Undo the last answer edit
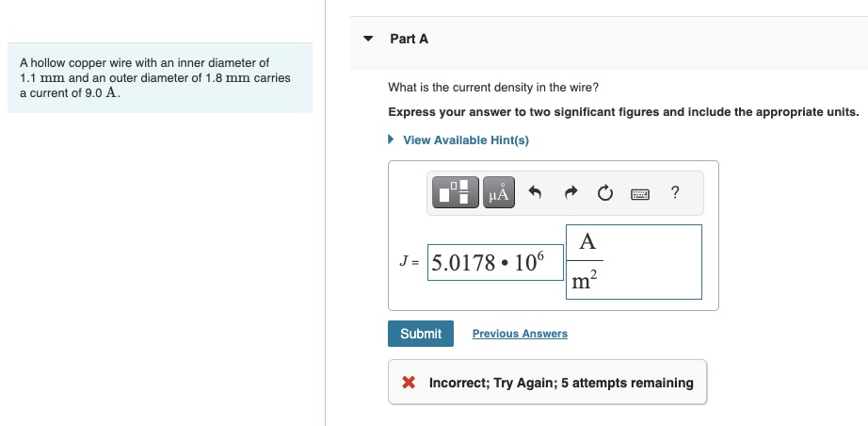Screen dimensions: 868x426 coord(535,193)
